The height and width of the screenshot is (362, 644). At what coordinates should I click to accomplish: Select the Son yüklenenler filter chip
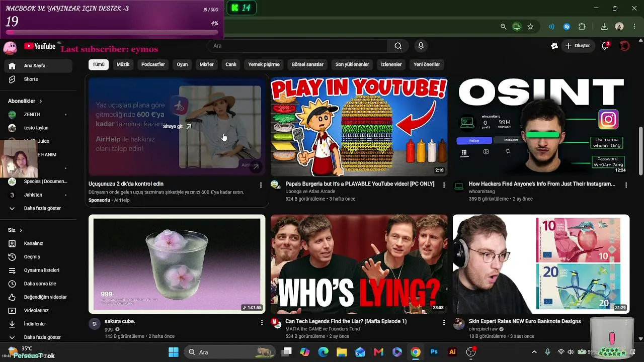tap(352, 64)
